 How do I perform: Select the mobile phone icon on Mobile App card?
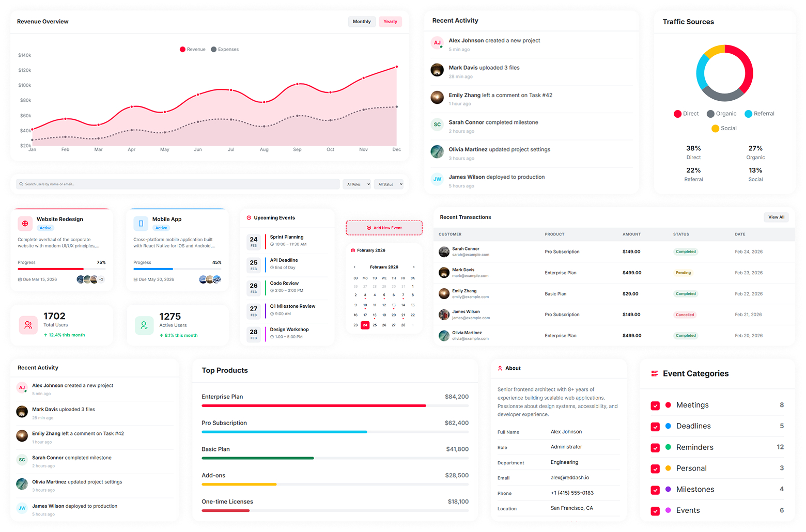point(141,223)
